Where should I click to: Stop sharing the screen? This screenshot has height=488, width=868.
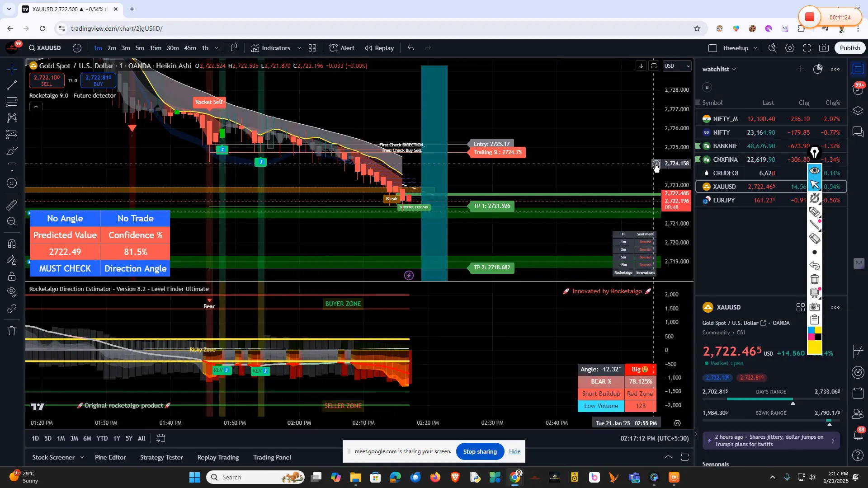[x=480, y=451]
